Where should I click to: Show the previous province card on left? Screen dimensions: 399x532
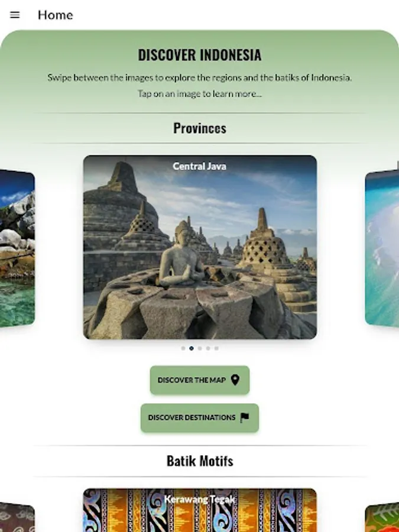tap(17, 249)
